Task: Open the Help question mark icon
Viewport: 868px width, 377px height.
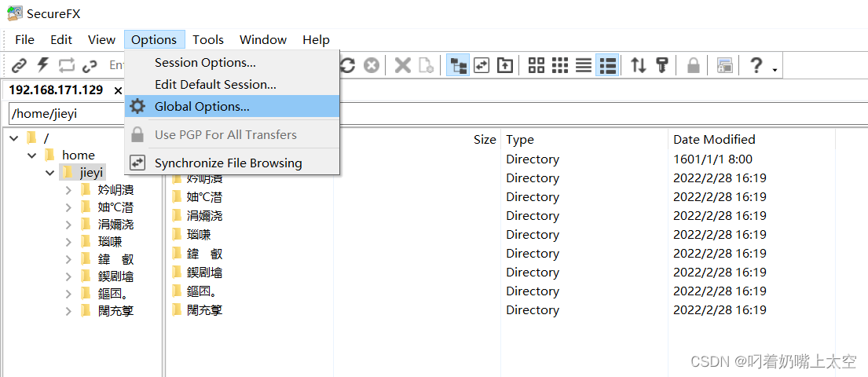Action: coord(756,65)
